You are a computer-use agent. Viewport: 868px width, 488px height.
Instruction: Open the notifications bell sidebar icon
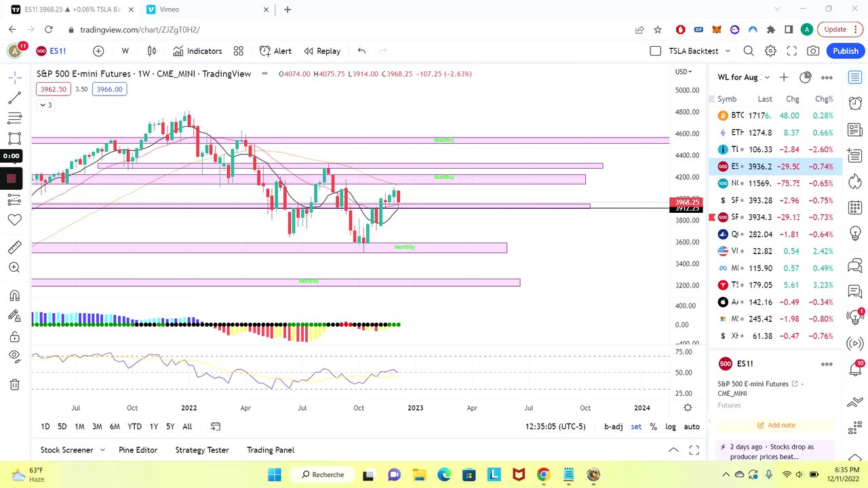click(855, 369)
